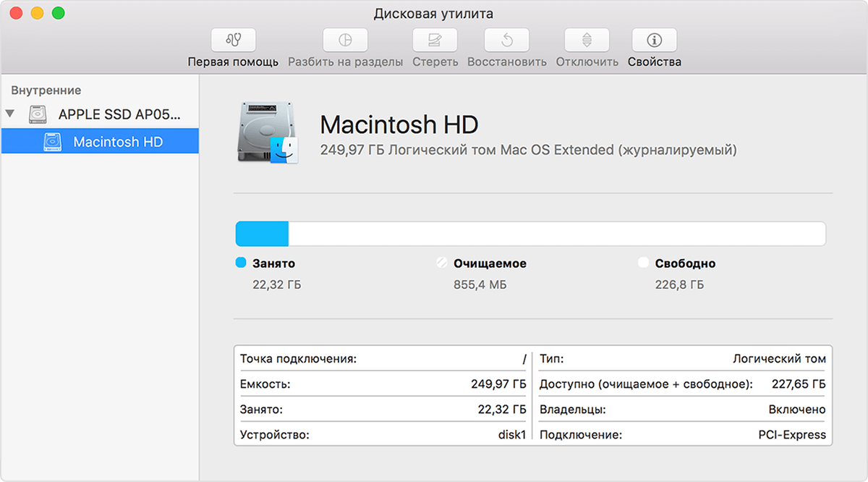Screen dimensions: 868x482
Task: Zoom the window with the green button
Action: (59, 13)
